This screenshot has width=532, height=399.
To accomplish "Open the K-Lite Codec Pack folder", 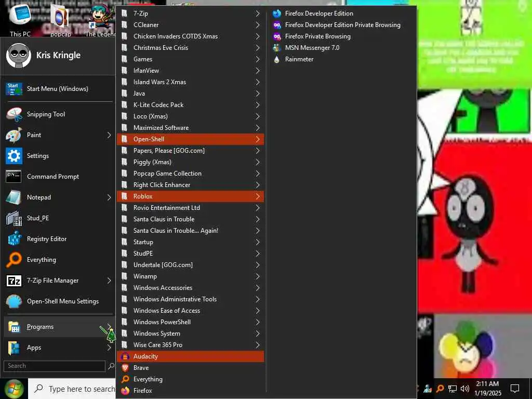I will (x=190, y=105).
